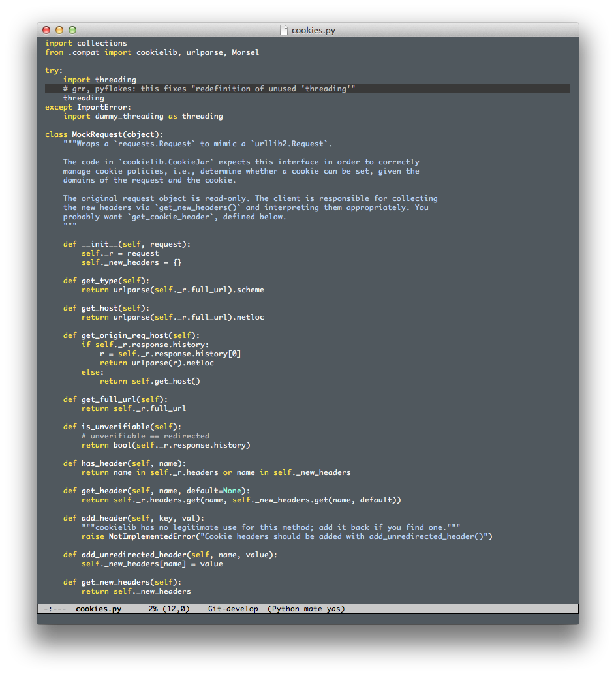Click the (Python mate yas) mode indicator
The height and width of the screenshot is (676, 616).
307,609
